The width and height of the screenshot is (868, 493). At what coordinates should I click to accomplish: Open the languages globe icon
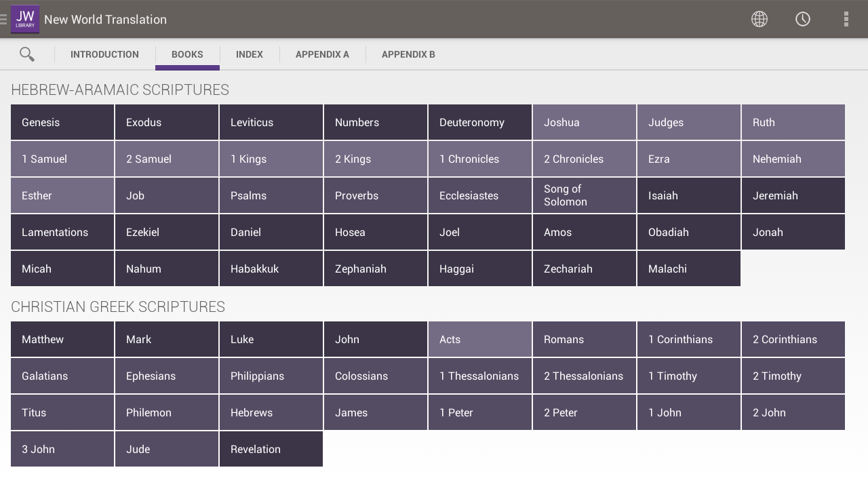coord(759,19)
